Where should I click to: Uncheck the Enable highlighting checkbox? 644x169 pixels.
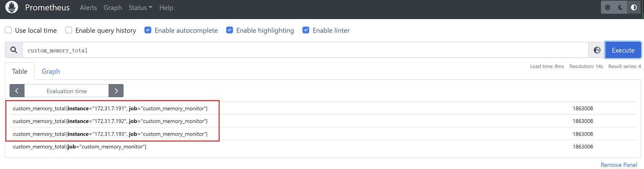click(x=230, y=30)
